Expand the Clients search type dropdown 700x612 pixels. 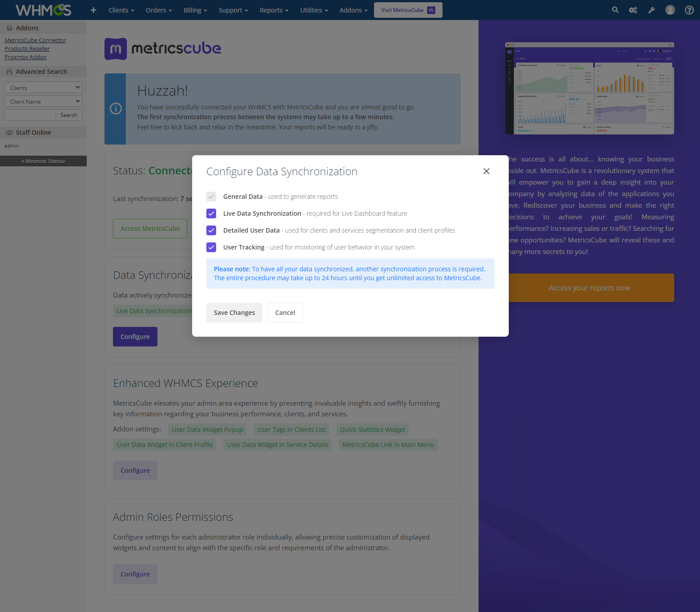(43, 88)
